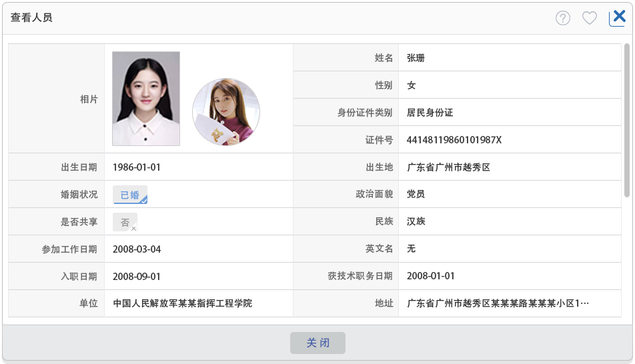Click the birthplace value 广东省广州市越秀区
635x364 pixels.
(448, 167)
